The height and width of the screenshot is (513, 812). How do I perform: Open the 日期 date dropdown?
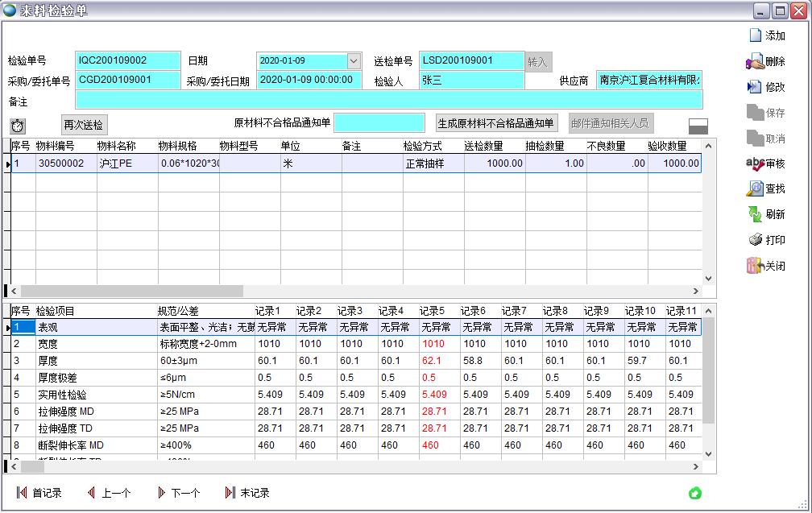tap(354, 61)
